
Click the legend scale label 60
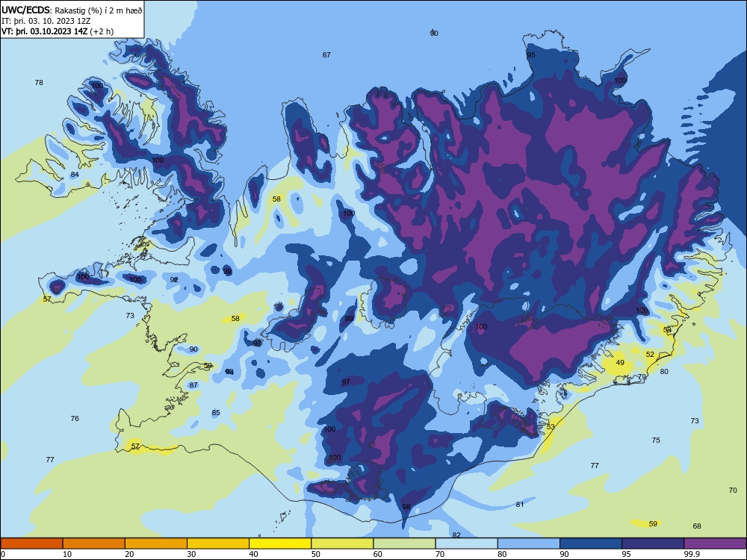coord(378,554)
